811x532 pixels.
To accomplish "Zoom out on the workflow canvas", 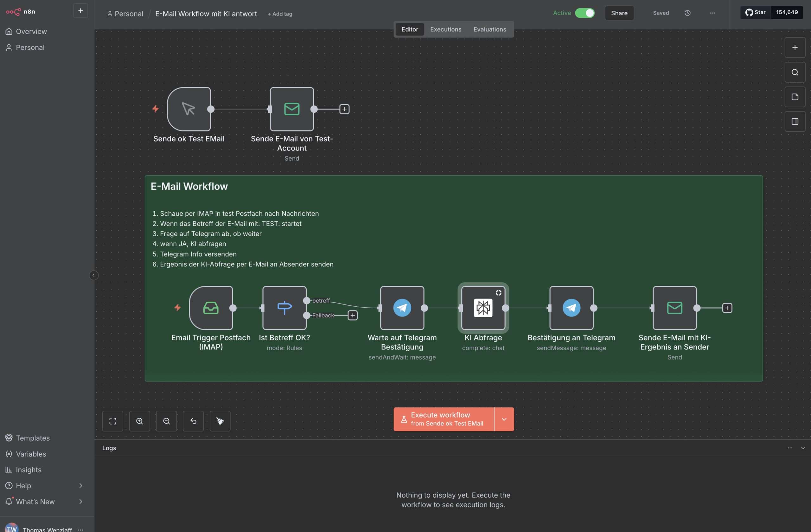I will tap(166, 421).
